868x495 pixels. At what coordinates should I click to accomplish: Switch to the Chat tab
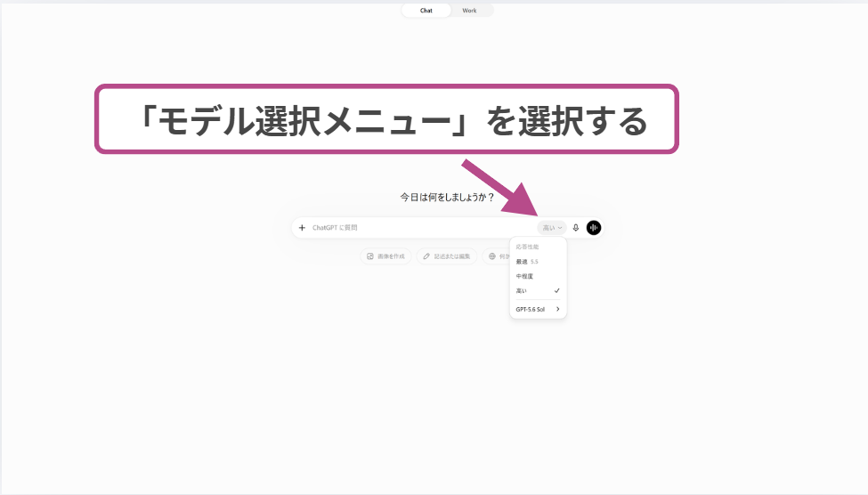(426, 11)
